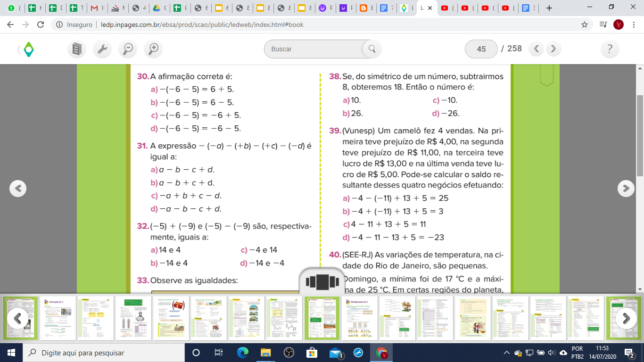This screenshot has height=362, width=644.
Task: Click question 38 answer option c) −10
Action: [445, 100]
